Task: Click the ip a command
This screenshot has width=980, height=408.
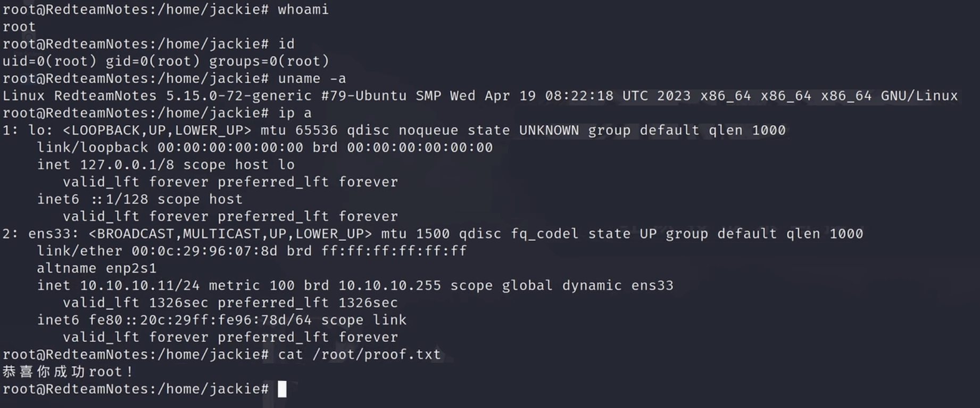Action: (x=295, y=113)
